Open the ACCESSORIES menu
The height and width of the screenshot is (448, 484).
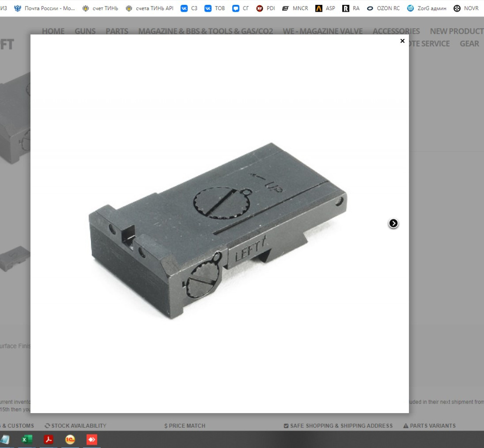pos(396,31)
